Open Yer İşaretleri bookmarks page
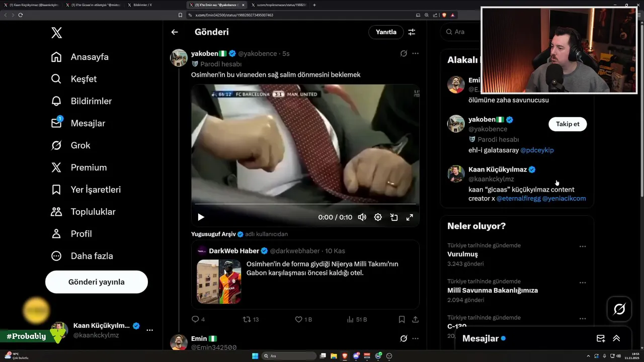 [x=86, y=190]
